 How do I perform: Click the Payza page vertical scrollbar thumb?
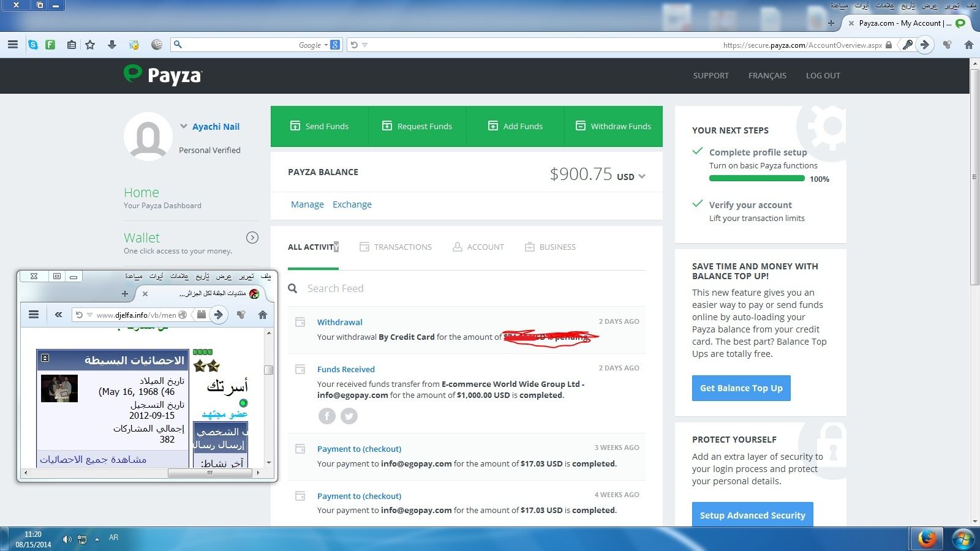(x=974, y=178)
